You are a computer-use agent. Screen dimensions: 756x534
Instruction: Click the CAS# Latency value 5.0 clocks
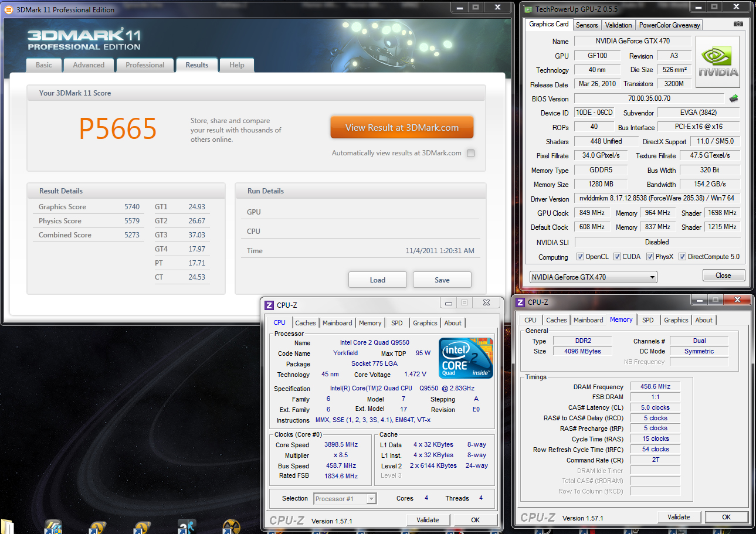pos(655,407)
